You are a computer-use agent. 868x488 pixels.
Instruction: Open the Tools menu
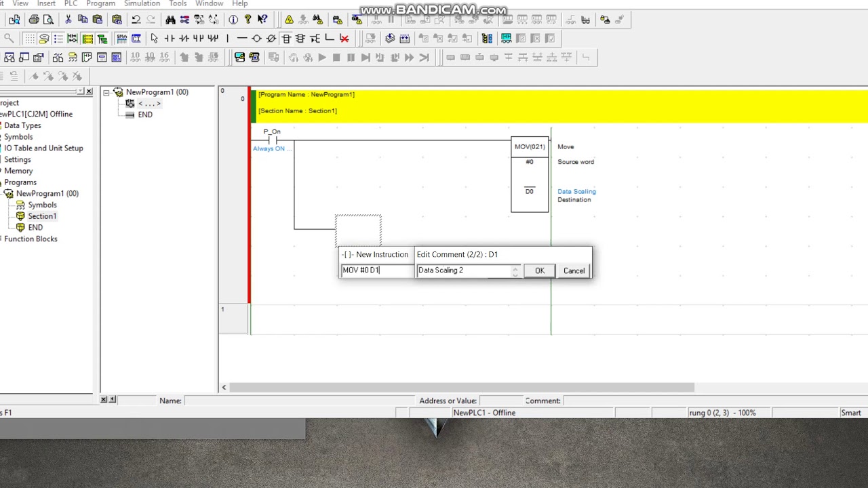[x=178, y=3]
